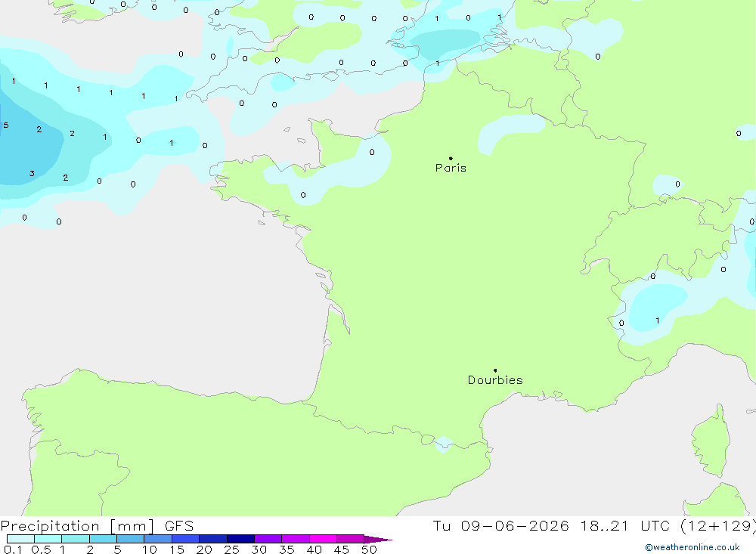Select the 15–20 mm legend swatch
This screenshot has width=756, height=554.
pyautogui.click(x=186, y=539)
